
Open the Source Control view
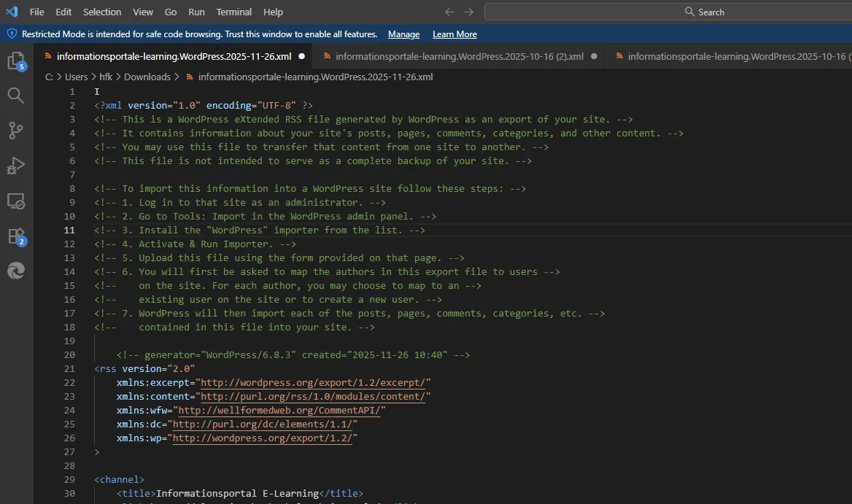(x=16, y=131)
